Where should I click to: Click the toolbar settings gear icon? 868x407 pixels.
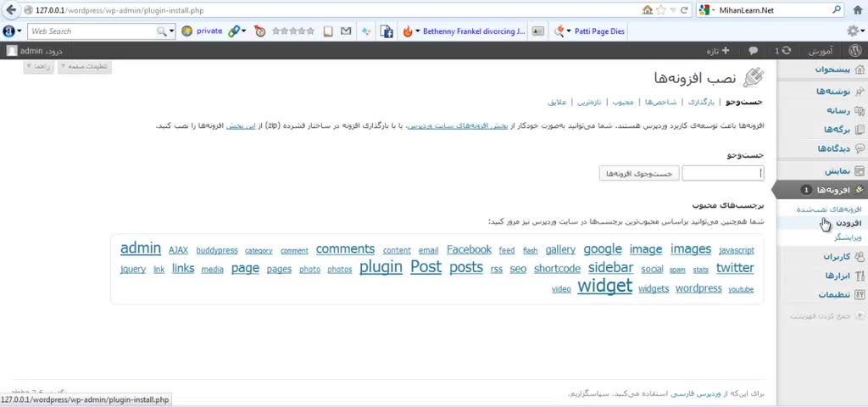(x=853, y=31)
